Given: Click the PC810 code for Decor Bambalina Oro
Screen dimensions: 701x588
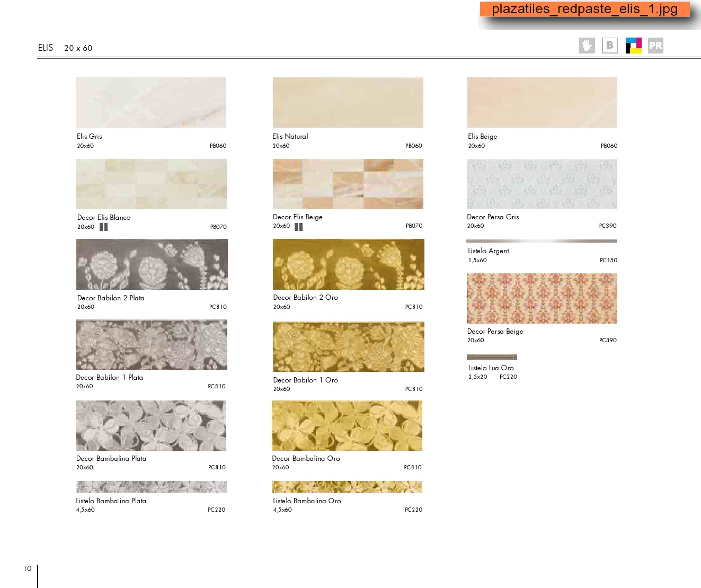Looking at the screenshot, I should 413,467.
